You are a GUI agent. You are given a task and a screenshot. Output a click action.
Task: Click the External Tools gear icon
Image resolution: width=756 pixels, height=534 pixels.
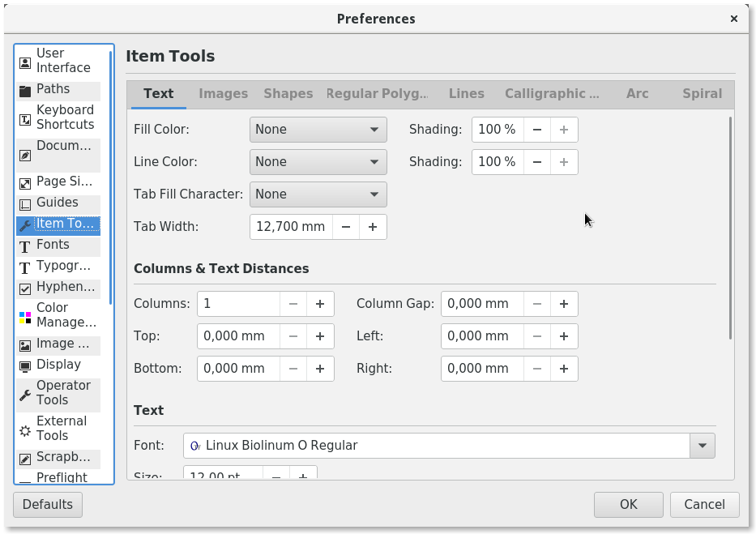pos(25,429)
